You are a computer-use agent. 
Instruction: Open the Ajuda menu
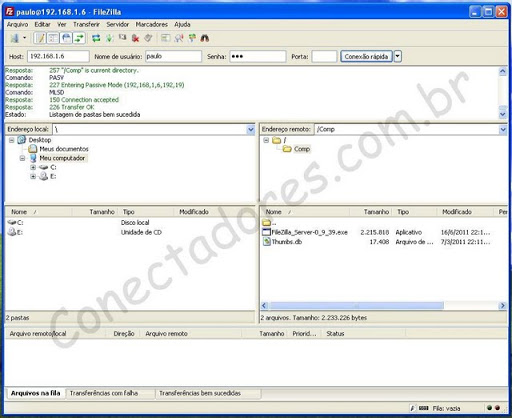click(x=182, y=24)
